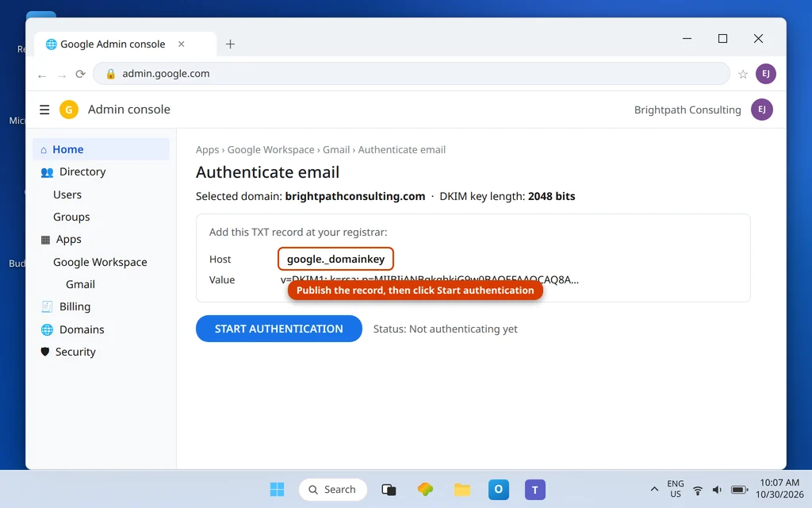812x508 pixels.
Task: Open Wi-Fi network settings
Action: [x=698, y=489]
